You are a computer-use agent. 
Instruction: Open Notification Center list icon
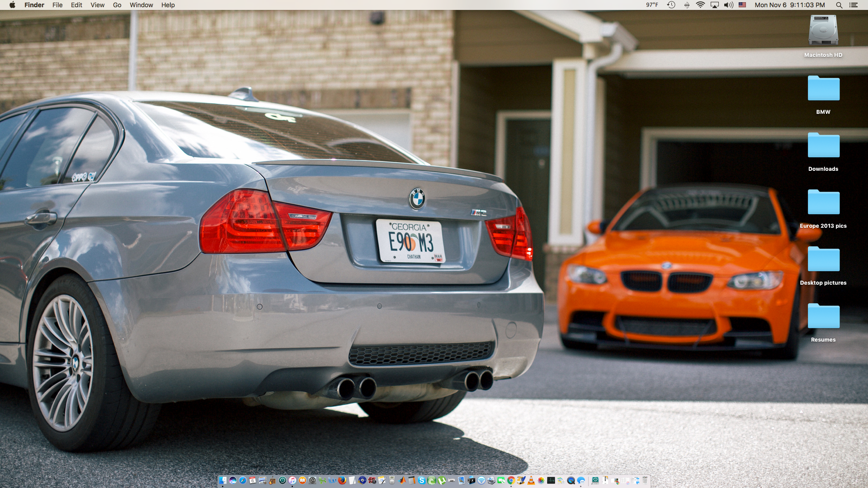(854, 5)
